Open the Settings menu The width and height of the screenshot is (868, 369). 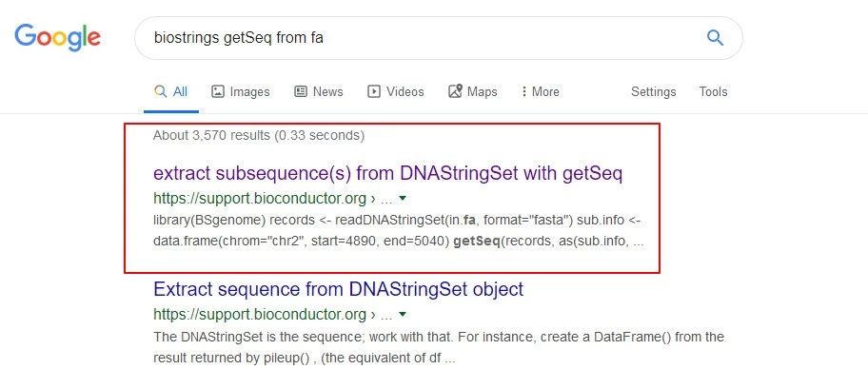[x=653, y=92]
